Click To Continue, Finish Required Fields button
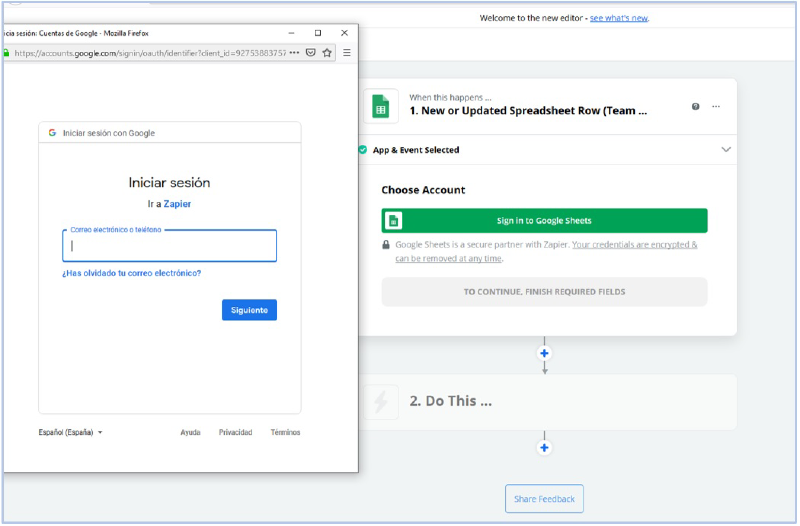Image resolution: width=800 pixels, height=526 pixels. tap(544, 292)
